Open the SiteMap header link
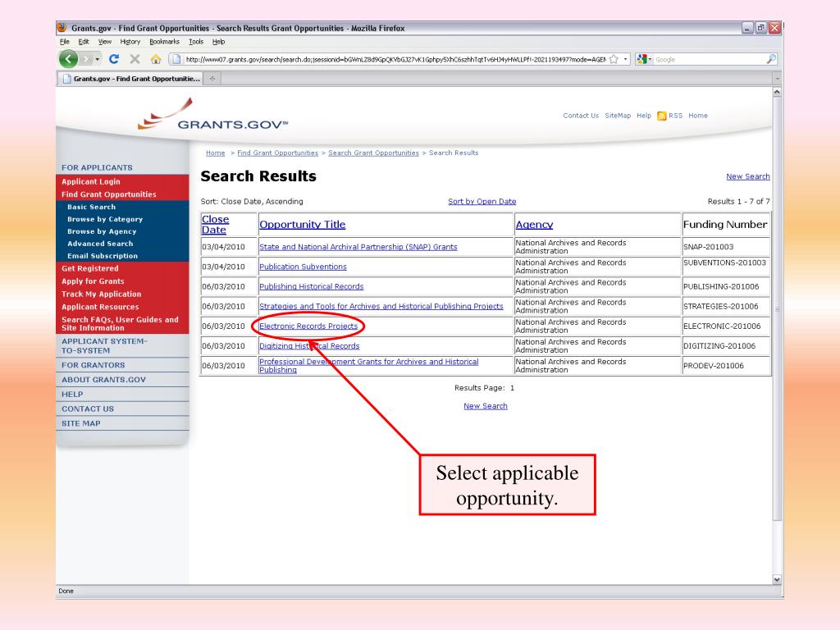 [618, 116]
